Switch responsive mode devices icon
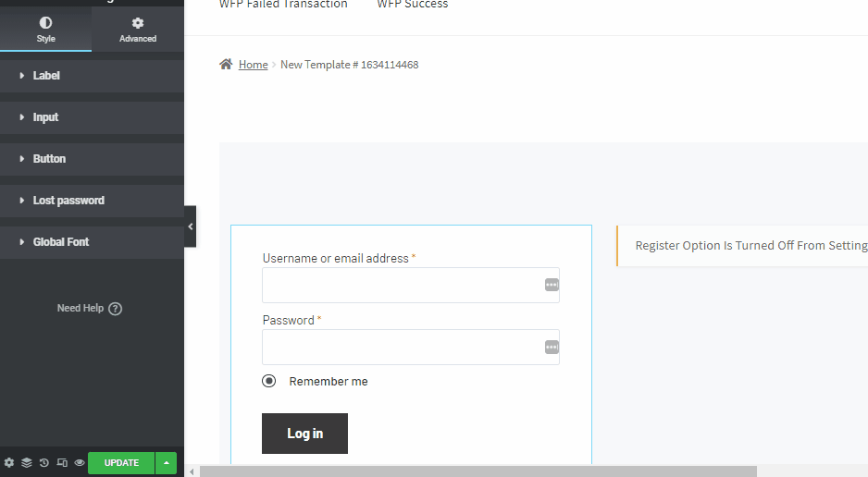Image resolution: width=868 pixels, height=477 pixels. coord(62,462)
